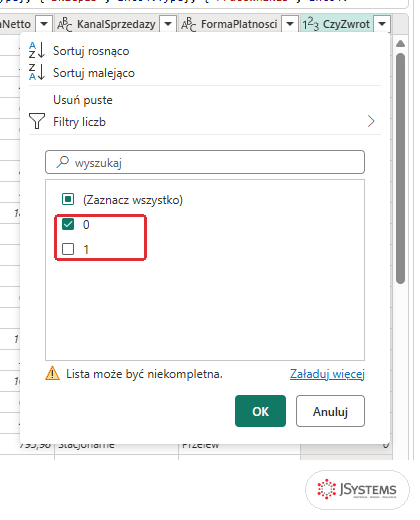Cancel the filter with Anuluj
Viewport: 420px width, 520px height.
(x=330, y=411)
